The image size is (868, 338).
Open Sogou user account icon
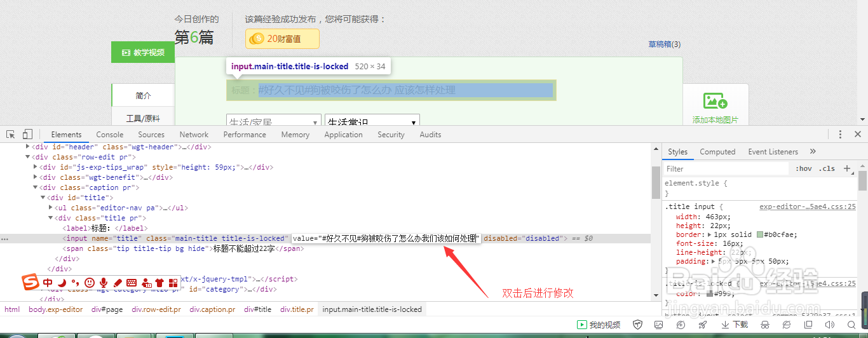(146, 283)
